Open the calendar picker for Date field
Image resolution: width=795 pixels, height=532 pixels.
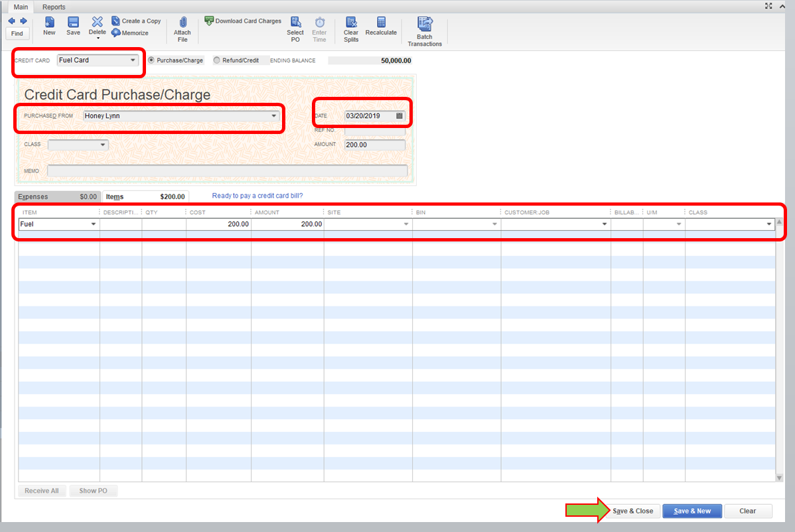click(x=399, y=116)
